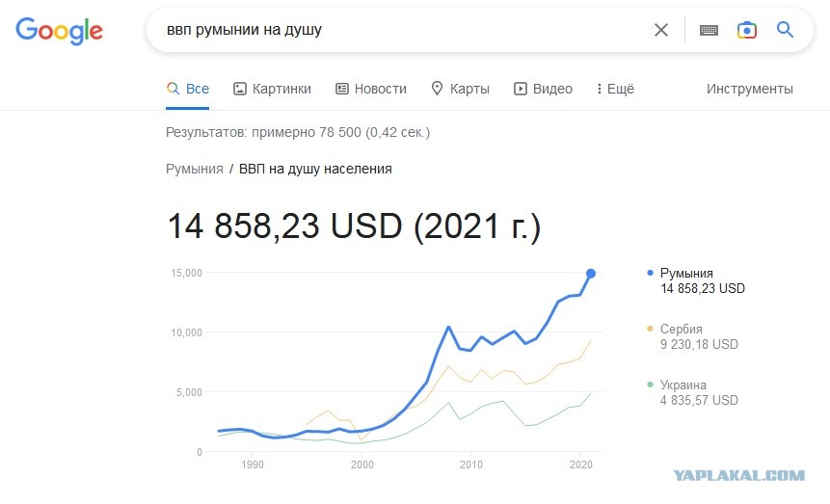Viewport: 830px width, 504px height.
Task: Click inside the search input field
Action: [x=402, y=30]
